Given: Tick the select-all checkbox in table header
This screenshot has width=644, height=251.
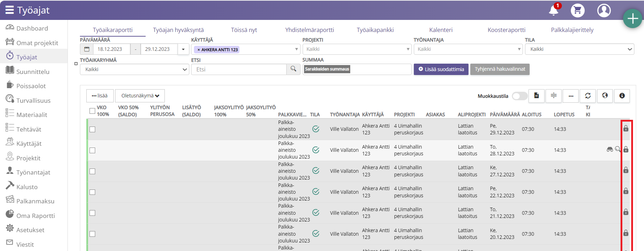Looking at the screenshot, I should pos(92,111).
